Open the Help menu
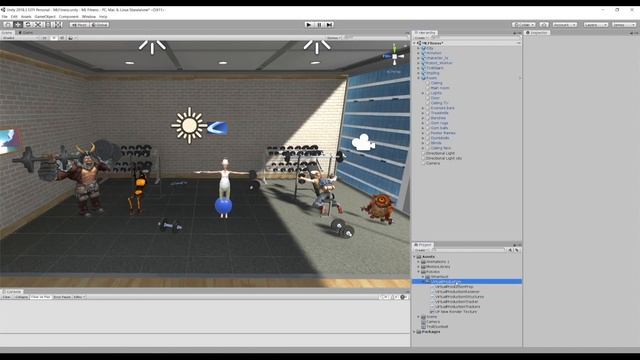 tap(103, 17)
